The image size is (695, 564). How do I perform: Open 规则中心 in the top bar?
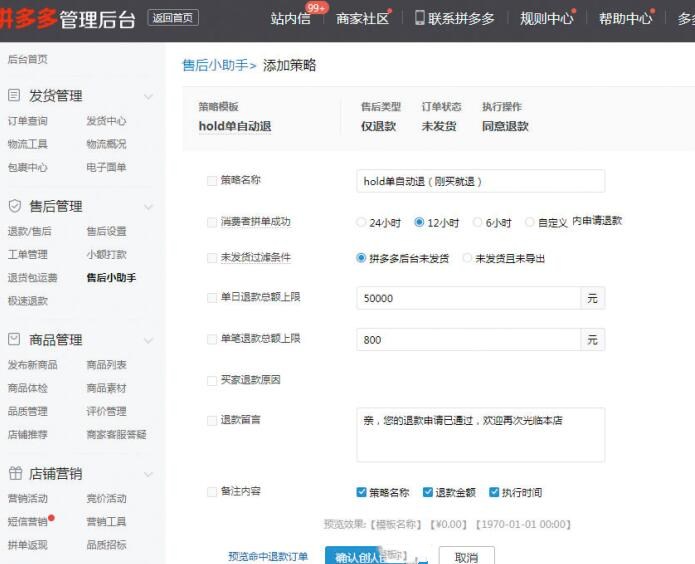[546, 19]
